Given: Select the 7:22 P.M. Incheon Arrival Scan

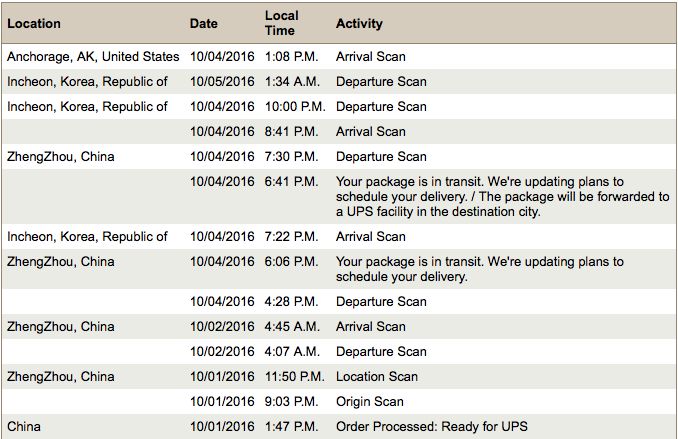Looking at the screenshot, I should coord(371,237).
